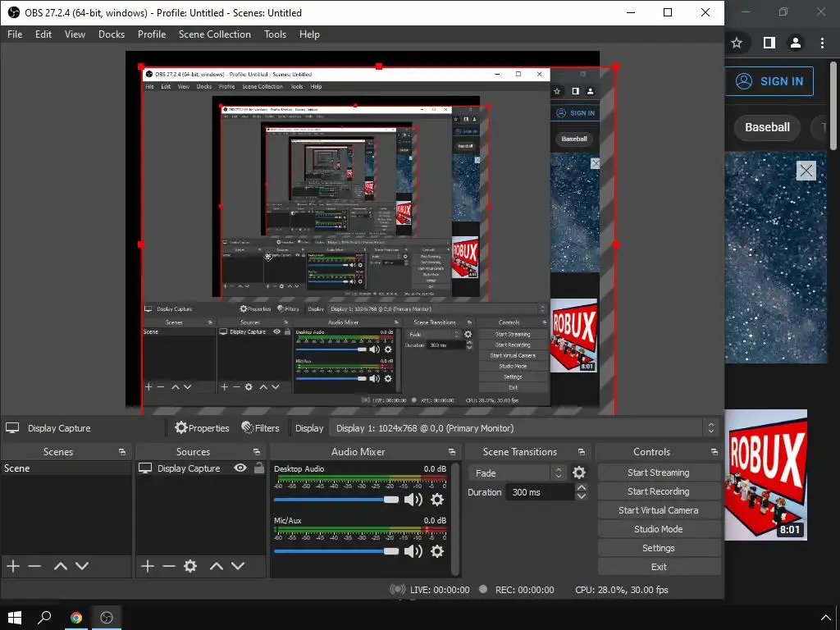This screenshot has width=840, height=630.
Task: Click Start Streaming
Action: (659, 472)
